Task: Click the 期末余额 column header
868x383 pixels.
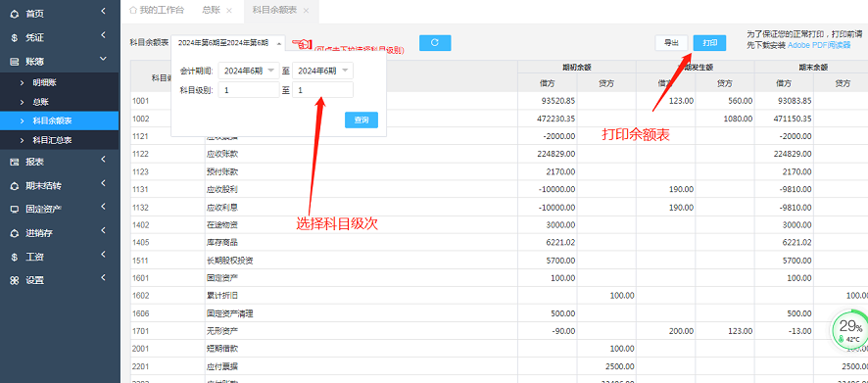Action: 813,68
